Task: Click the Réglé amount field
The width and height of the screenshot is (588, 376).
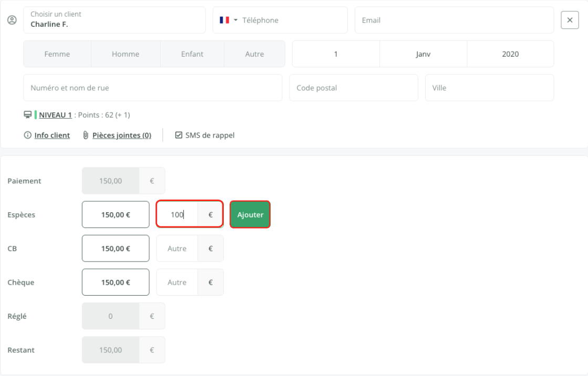Action: 111,316
